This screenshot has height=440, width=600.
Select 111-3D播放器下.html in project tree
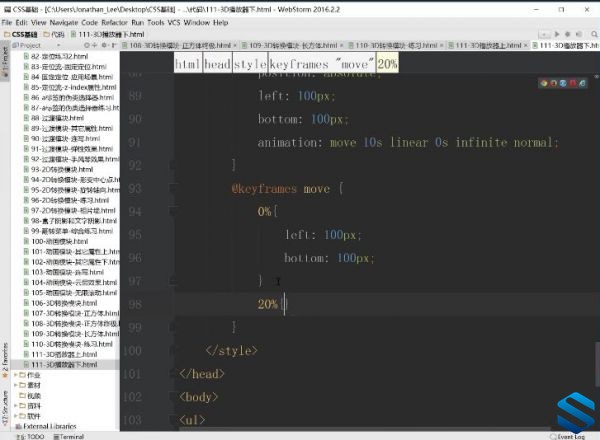(x=60, y=365)
